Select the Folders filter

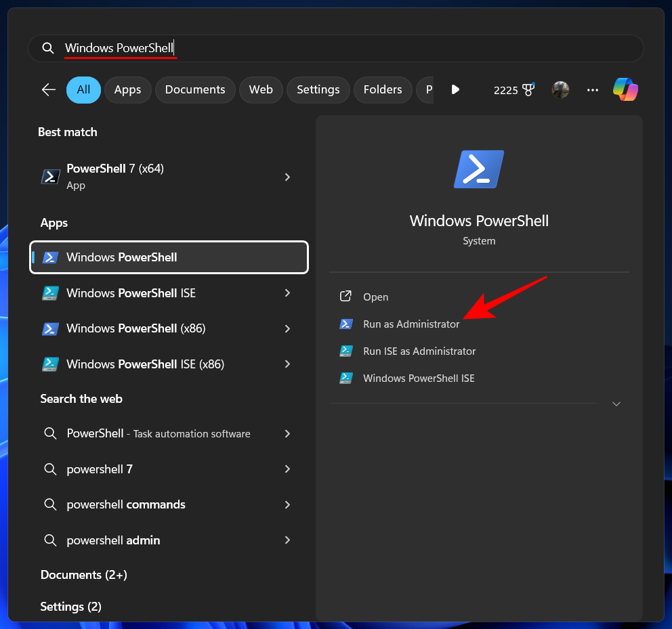(382, 89)
